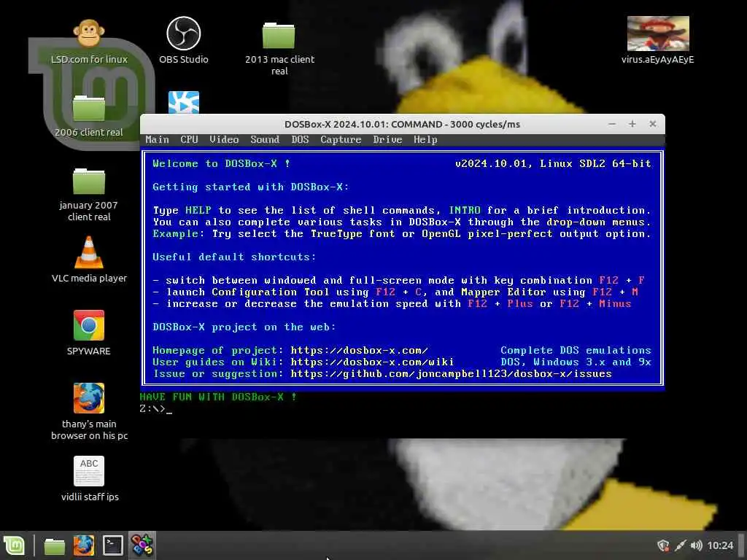This screenshot has height=560, width=747.
Task: Open the CPU menu in DOSBox-X
Action: tap(189, 139)
